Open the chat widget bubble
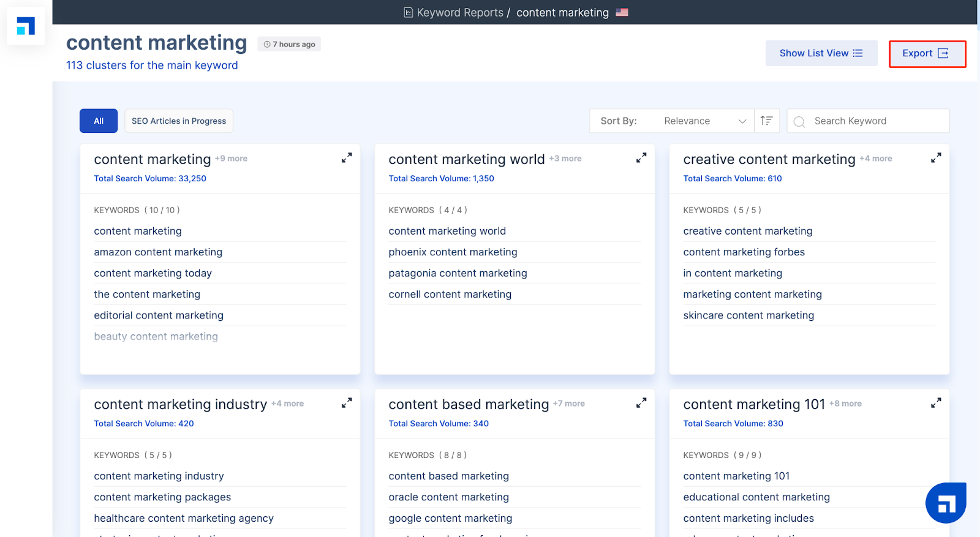 coord(946,503)
